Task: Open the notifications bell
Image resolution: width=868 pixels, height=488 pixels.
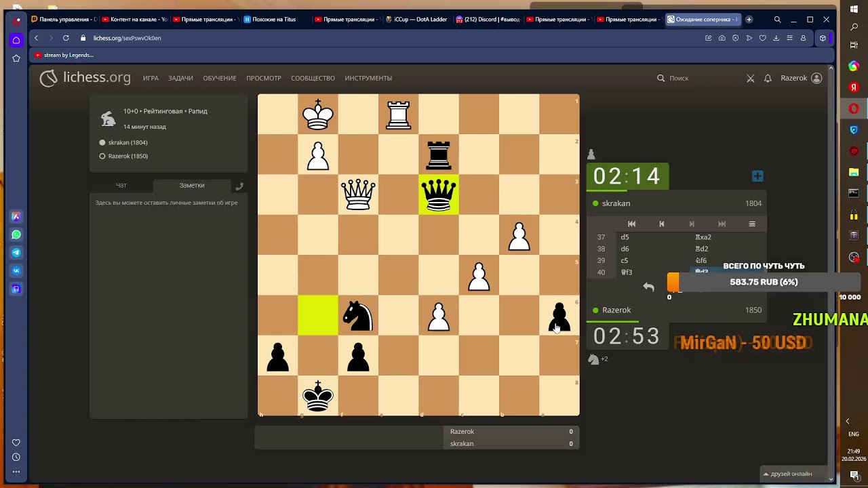Action: 768,79
